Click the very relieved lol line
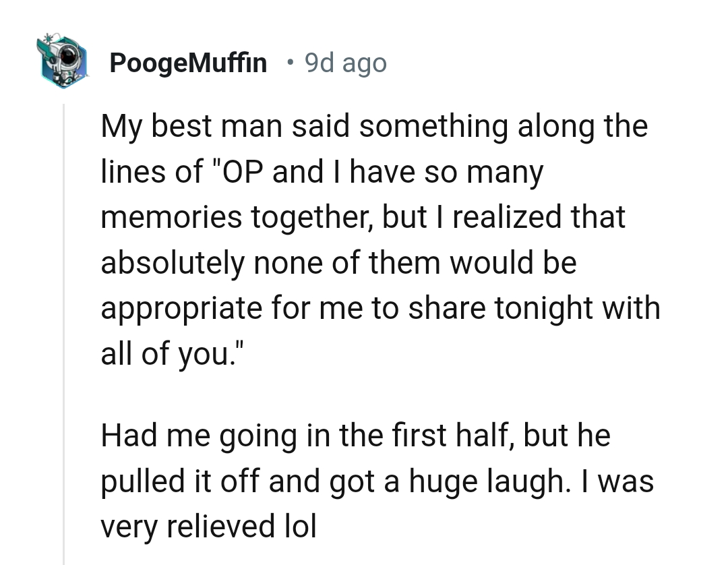 click(x=209, y=527)
